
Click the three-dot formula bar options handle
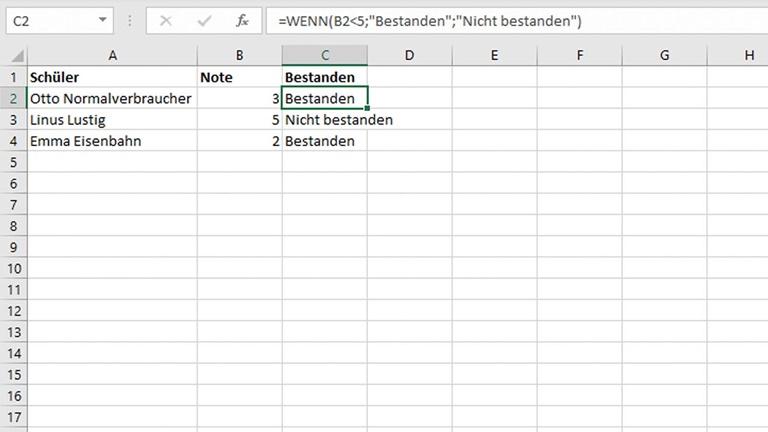point(130,21)
